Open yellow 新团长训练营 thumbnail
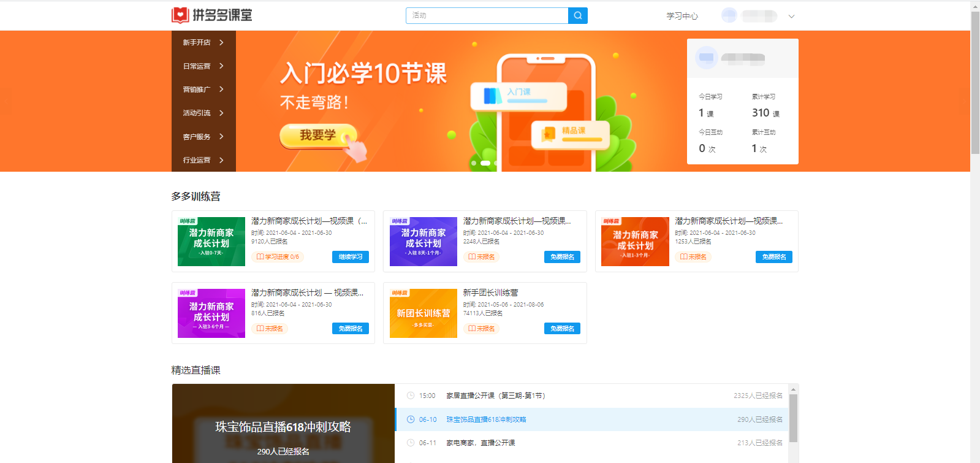 424,313
